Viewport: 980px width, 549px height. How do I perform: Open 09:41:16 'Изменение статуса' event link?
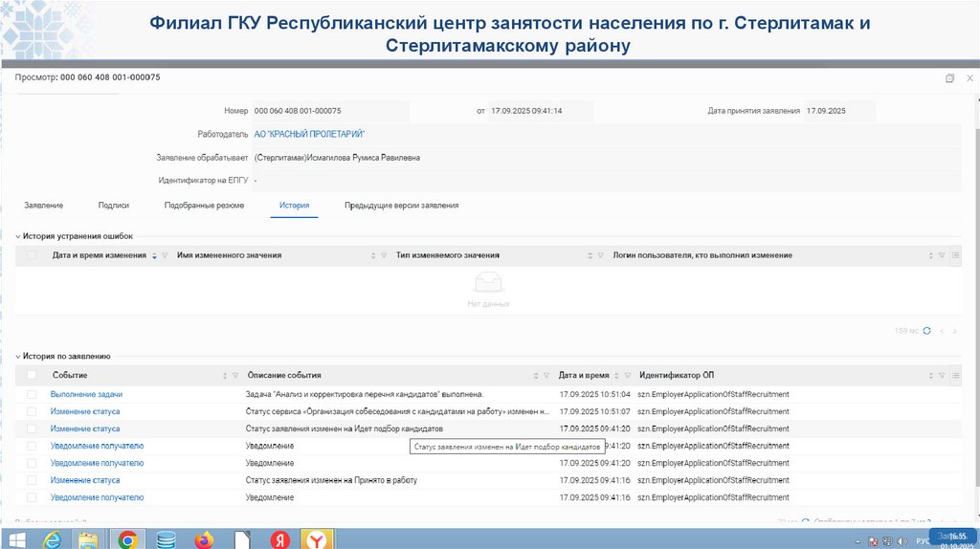(x=85, y=480)
